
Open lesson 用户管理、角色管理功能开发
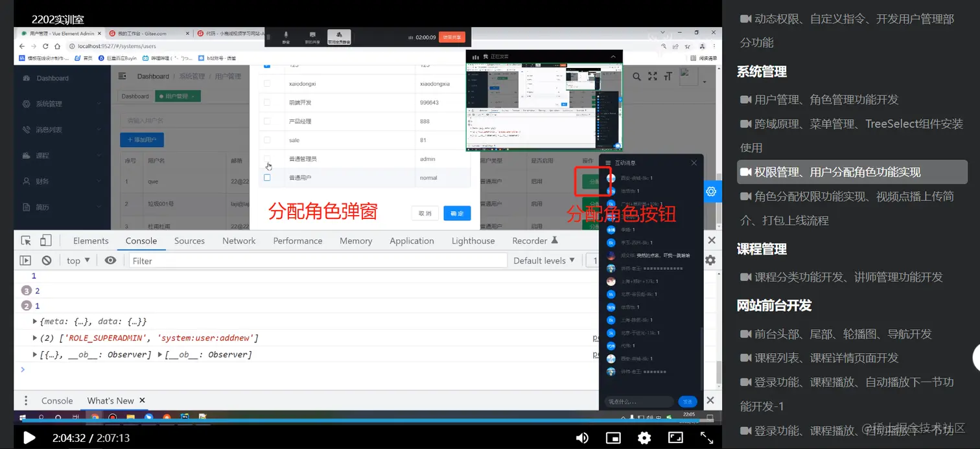tap(820, 99)
